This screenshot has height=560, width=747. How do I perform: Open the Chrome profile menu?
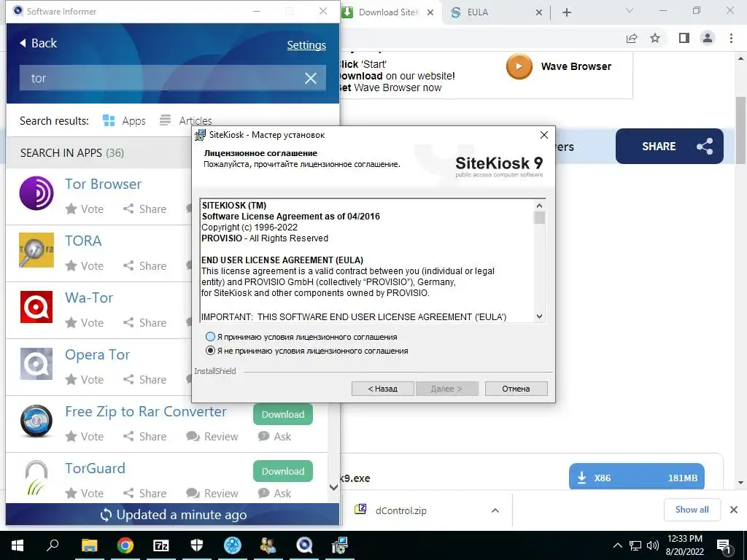tap(708, 38)
